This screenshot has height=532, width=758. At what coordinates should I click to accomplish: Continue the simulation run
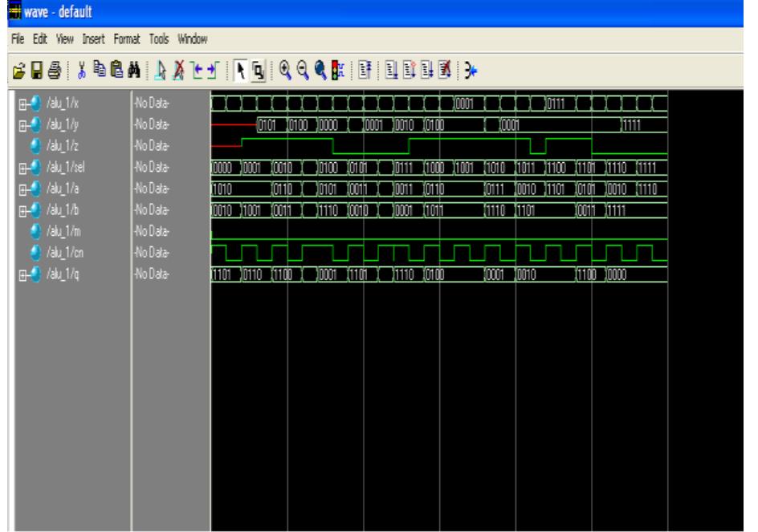(410, 71)
